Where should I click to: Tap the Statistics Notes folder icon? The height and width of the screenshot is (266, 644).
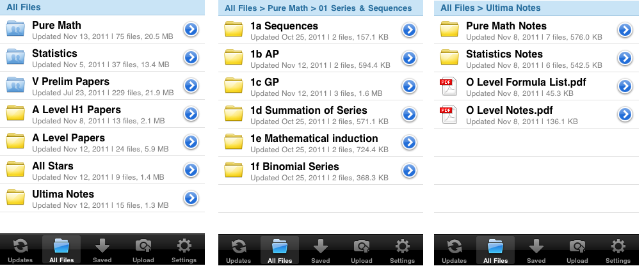(449, 58)
